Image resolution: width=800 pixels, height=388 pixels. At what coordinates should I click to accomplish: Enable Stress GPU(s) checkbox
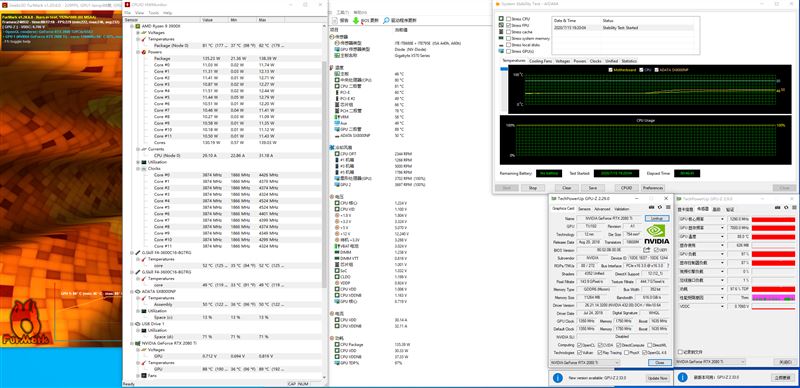click(509, 51)
